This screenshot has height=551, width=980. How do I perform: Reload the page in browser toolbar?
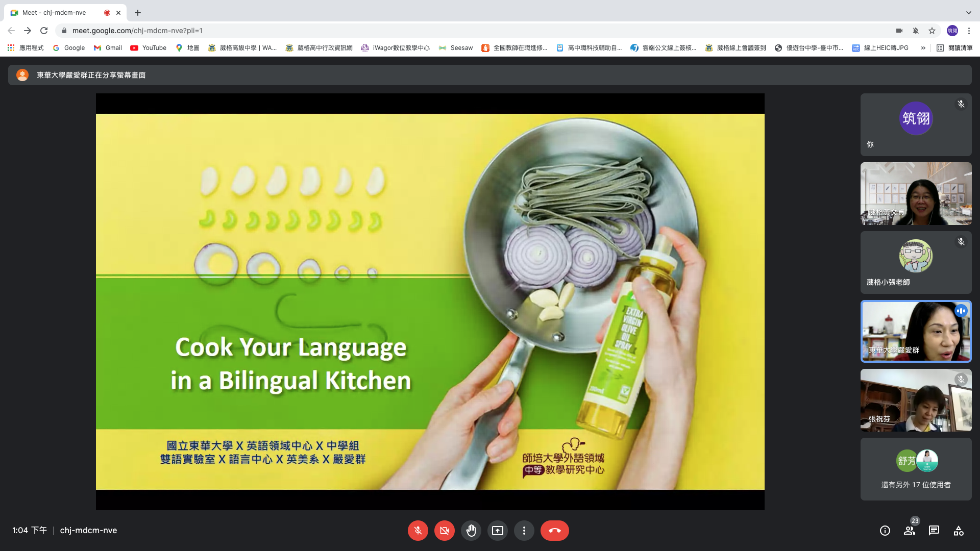point(44,31)
